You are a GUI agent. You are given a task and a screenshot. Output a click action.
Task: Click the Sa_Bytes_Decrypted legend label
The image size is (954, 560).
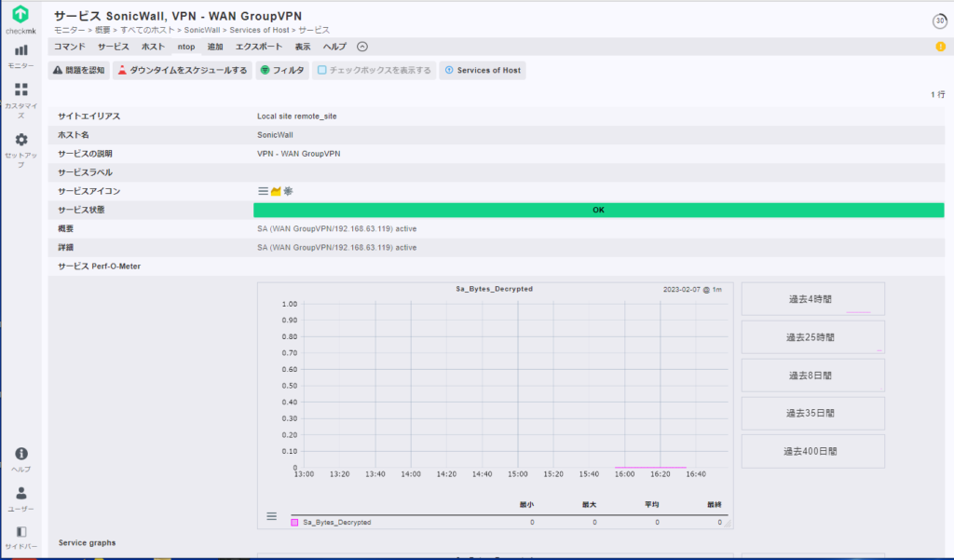[x=337, y=522]
